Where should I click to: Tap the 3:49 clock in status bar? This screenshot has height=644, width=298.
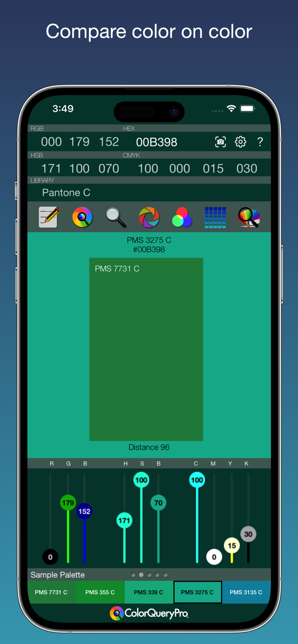63,109
